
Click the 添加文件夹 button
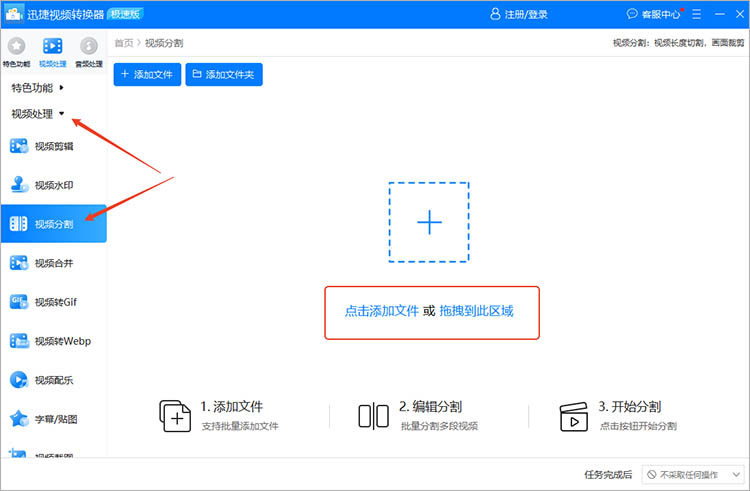coord(224,74)
